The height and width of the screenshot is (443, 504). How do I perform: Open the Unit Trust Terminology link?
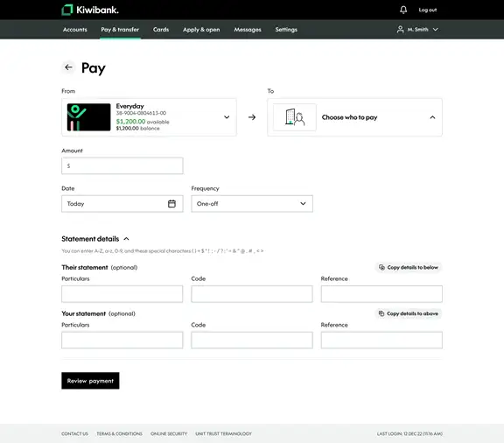pyautogui.click(x=223, y=433)
